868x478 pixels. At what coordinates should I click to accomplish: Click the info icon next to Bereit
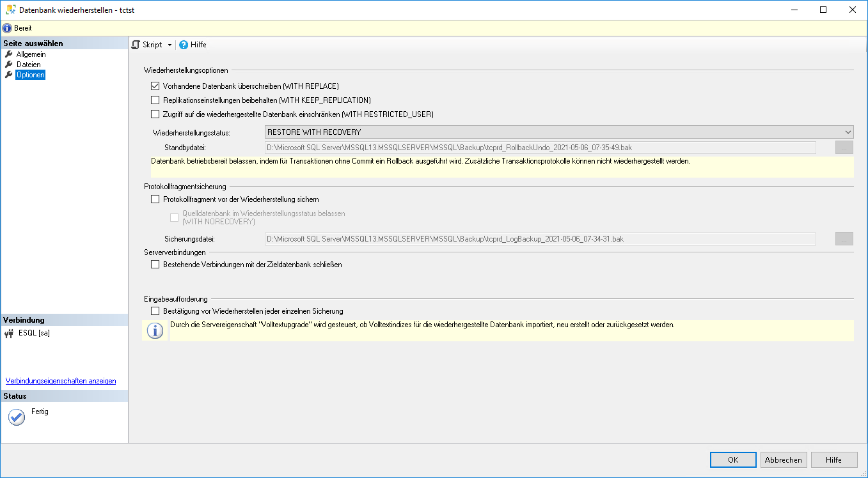[7, 28]
